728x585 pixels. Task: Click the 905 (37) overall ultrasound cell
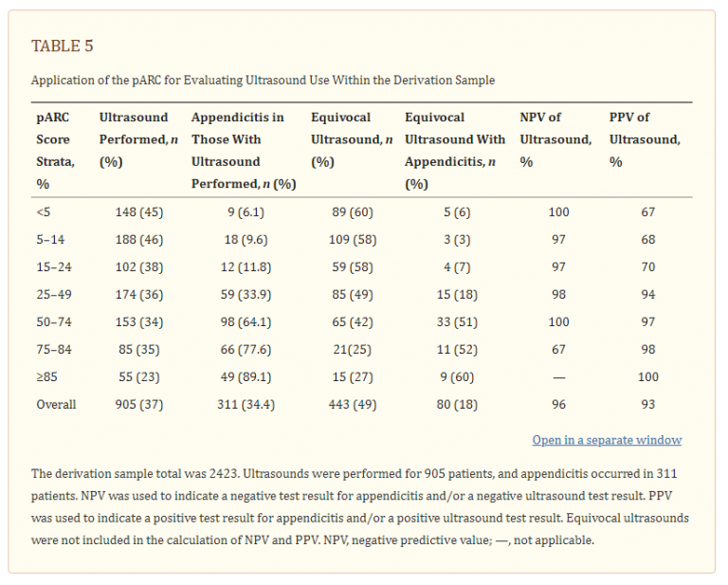coord(138,405)
